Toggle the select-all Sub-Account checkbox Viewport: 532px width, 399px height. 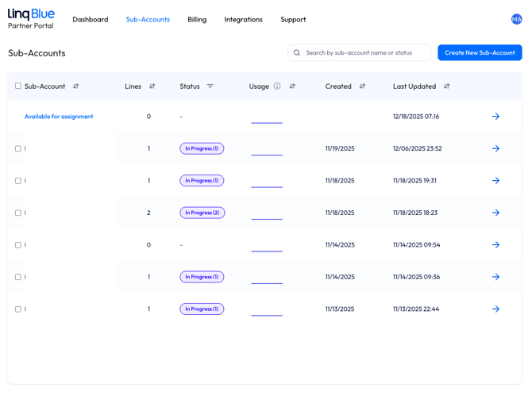18,86
